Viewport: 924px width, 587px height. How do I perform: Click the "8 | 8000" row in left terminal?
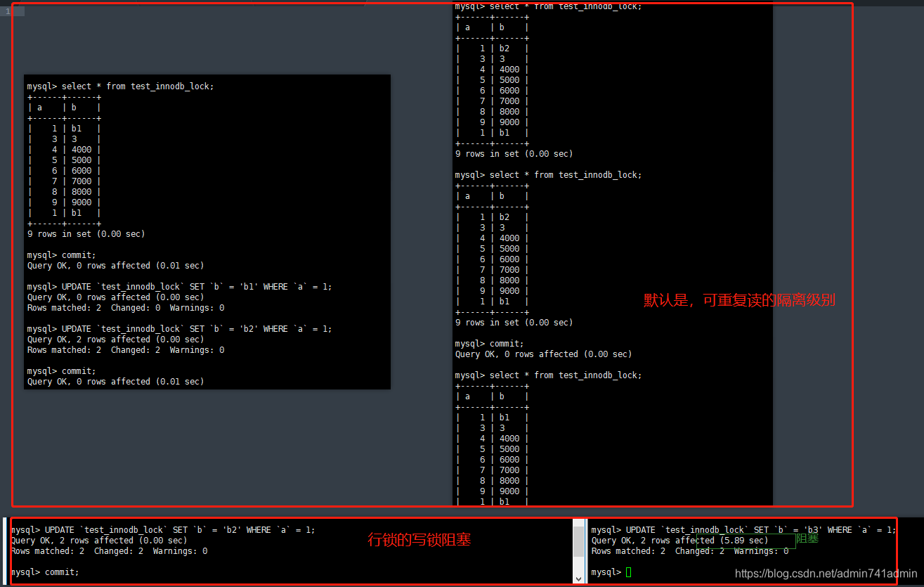pos(64,192)
